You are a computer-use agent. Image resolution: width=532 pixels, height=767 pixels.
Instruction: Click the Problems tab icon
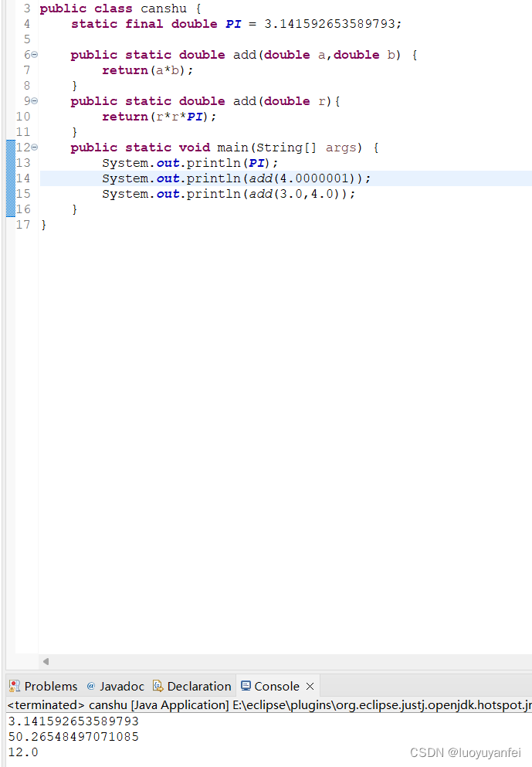point(15,687)
